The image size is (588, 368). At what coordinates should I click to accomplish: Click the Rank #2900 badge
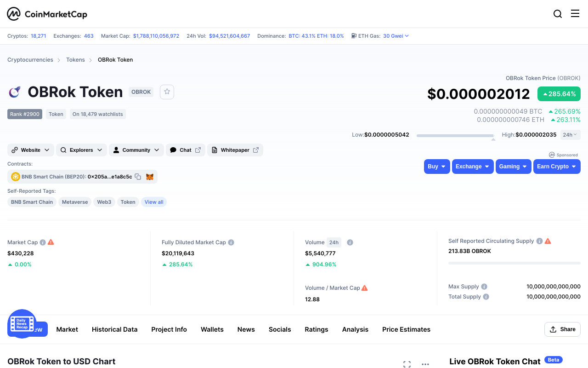click(25, 114)
